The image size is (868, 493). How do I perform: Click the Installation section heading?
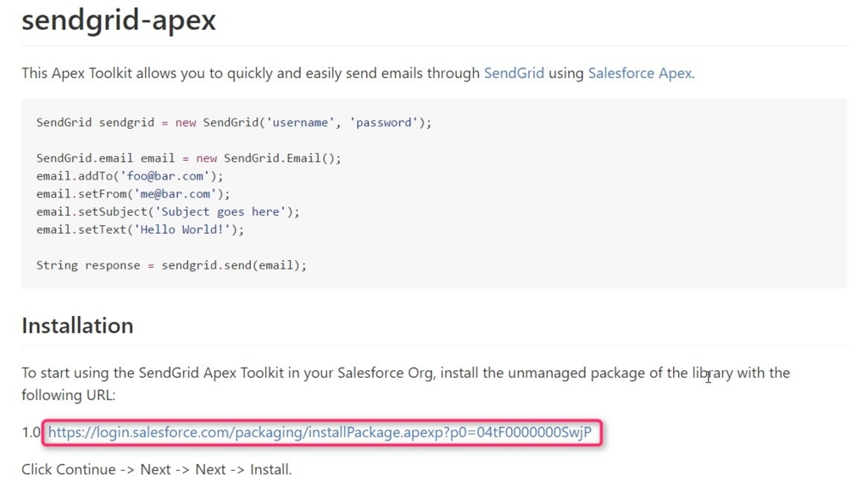click(77, 325)
